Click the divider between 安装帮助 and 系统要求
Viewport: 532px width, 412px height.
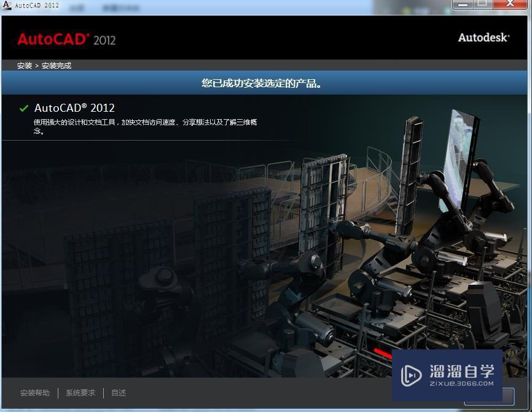pyautogui.click(x=57, y=393)
